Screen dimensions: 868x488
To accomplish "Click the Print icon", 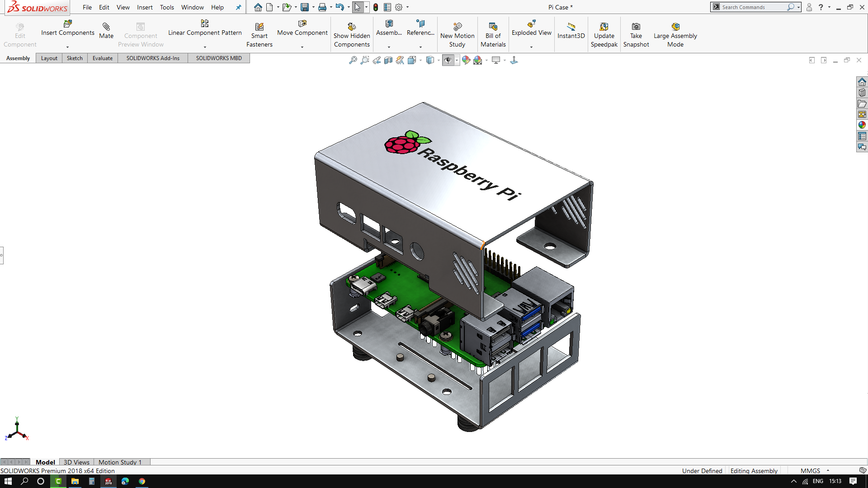I will 322,7.
